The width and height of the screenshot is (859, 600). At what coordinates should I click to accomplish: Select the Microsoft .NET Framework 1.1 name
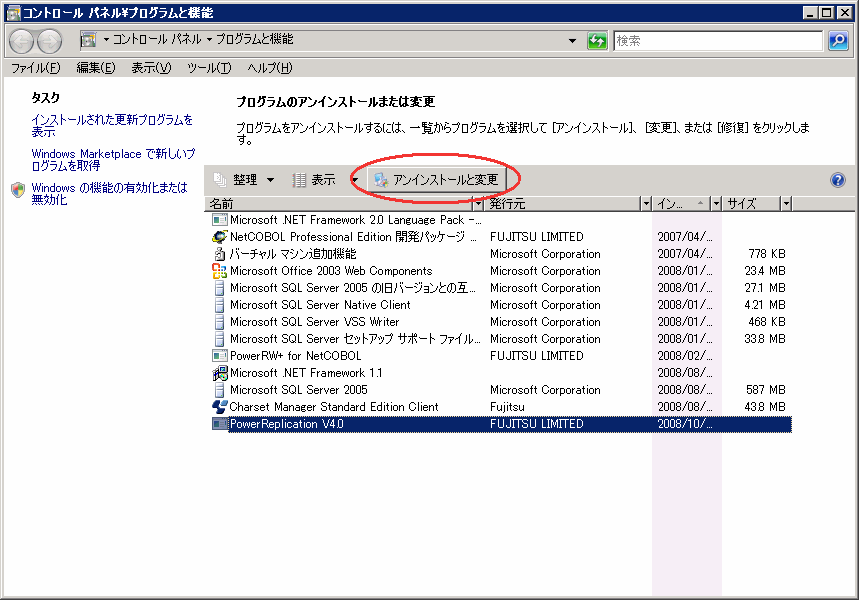click(306, 373)
